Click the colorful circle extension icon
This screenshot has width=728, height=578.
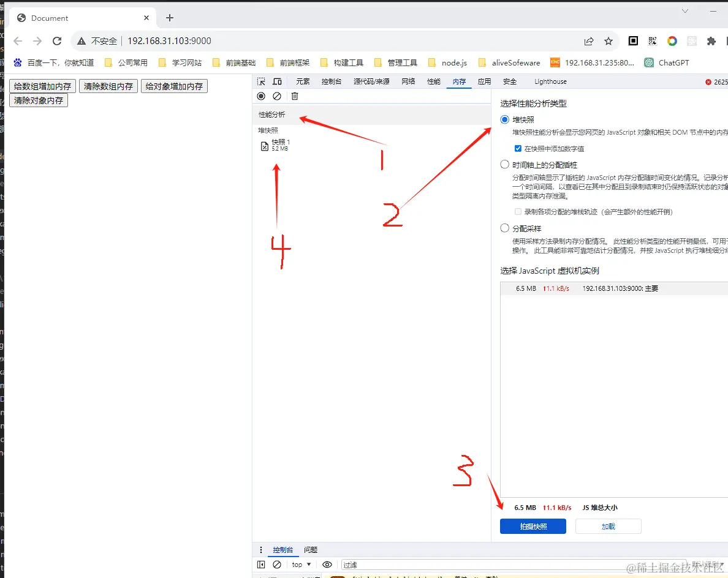(672, 41)
